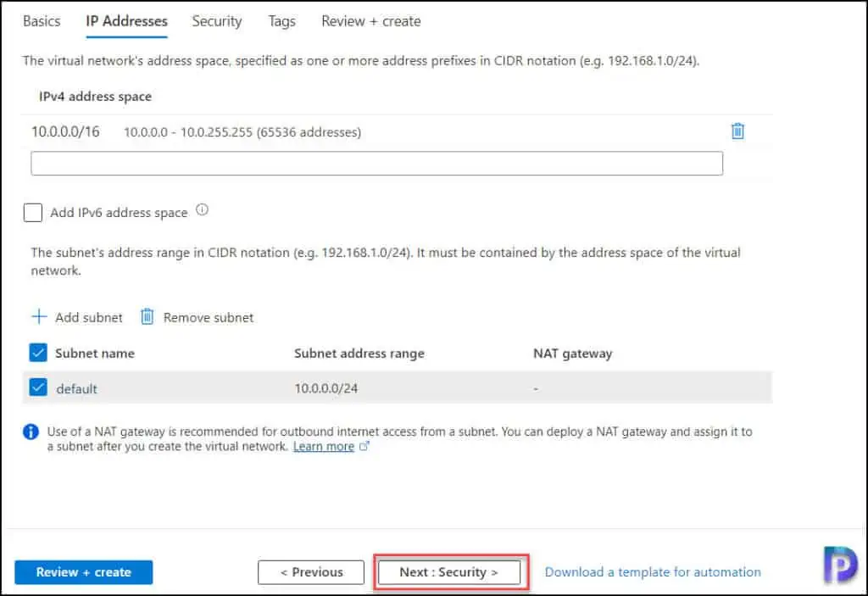The width and height of the screenshot is (868, 596).
Task: Go to the Tags tab
Action: click(281, 21)
